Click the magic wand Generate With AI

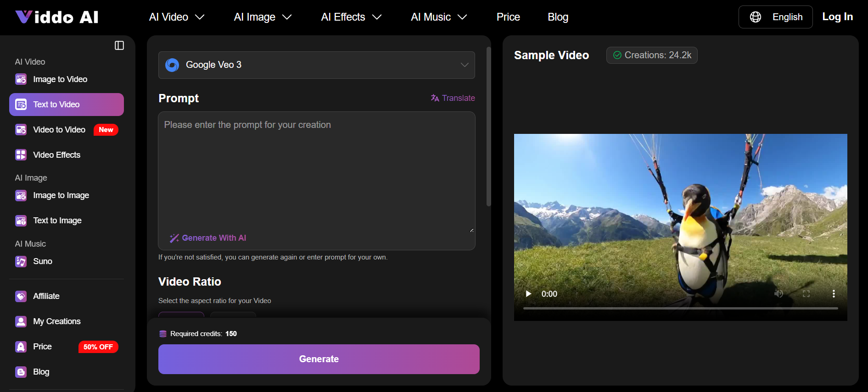[x=174, y=238]
